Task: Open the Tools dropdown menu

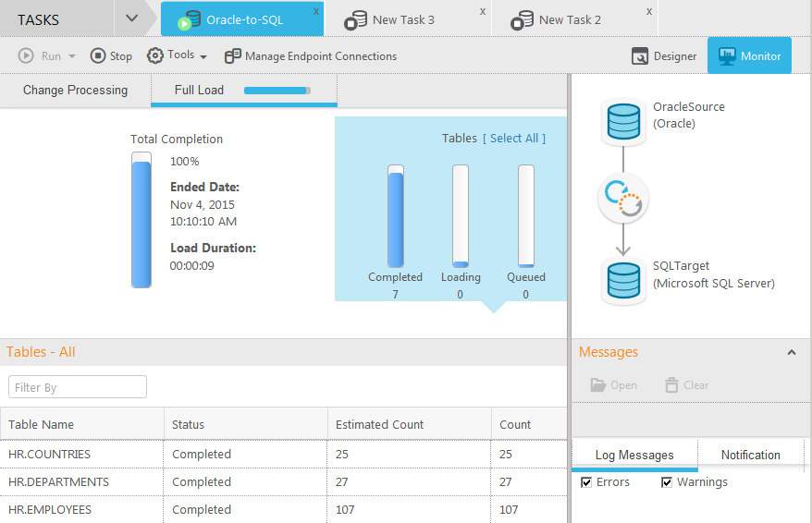Action: click(177, 56)
